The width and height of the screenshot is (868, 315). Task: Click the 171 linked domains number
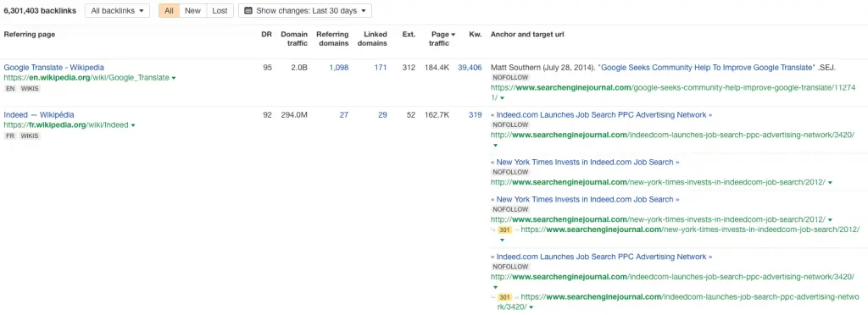(x=381, y=68)
